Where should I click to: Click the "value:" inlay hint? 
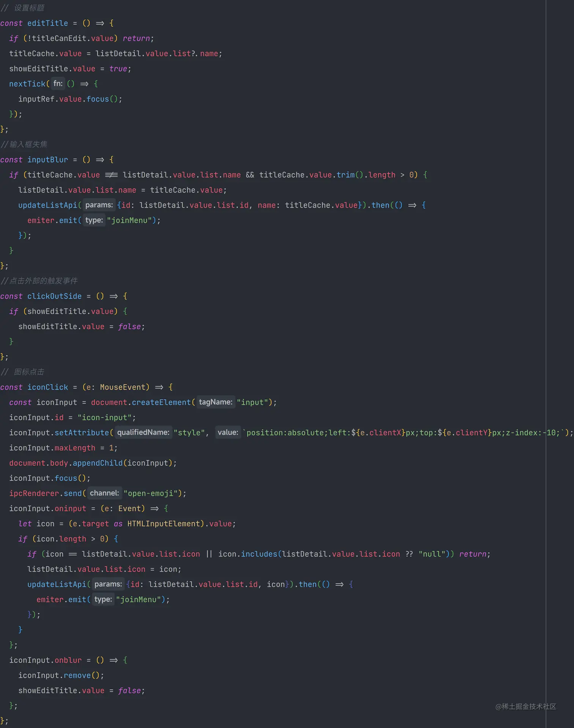[x=228, y=433]
